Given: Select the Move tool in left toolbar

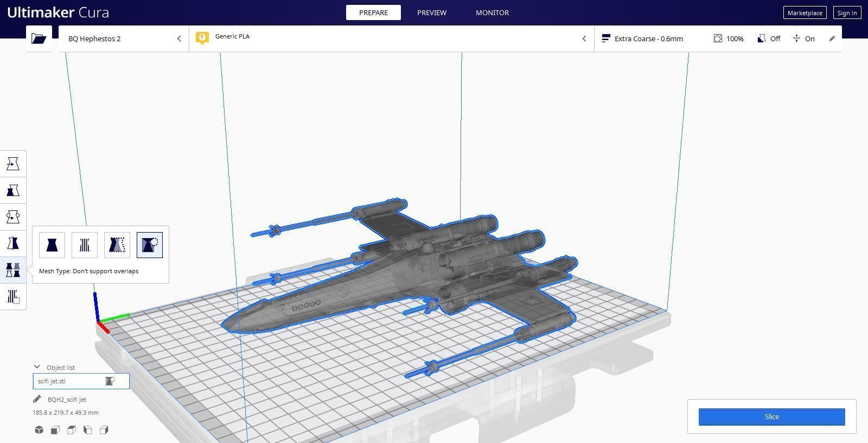Looking at the screenshot, I should click(13, 164).
